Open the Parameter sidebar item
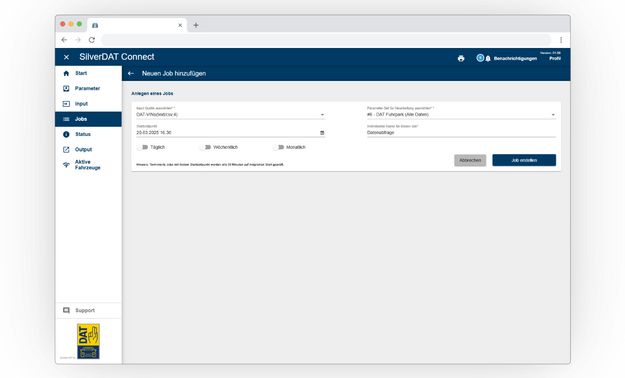Image resolution: width=625 pixels, height=378 pixels. pos(88,89)
